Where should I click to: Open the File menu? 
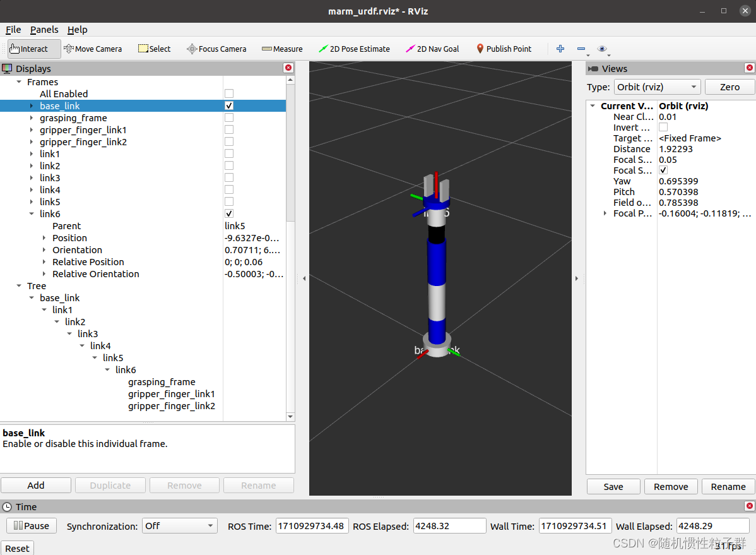click(x=13, y=30)
